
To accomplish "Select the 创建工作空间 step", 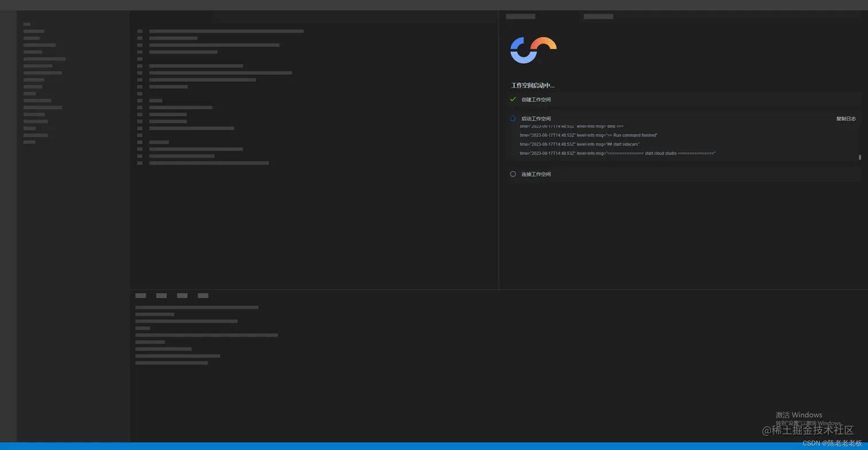I will point(536,100).
